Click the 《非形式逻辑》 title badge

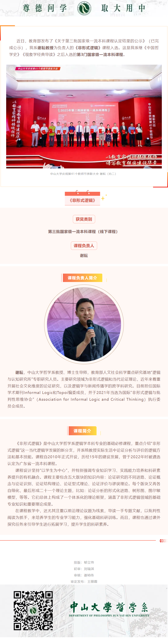[82, 200]
